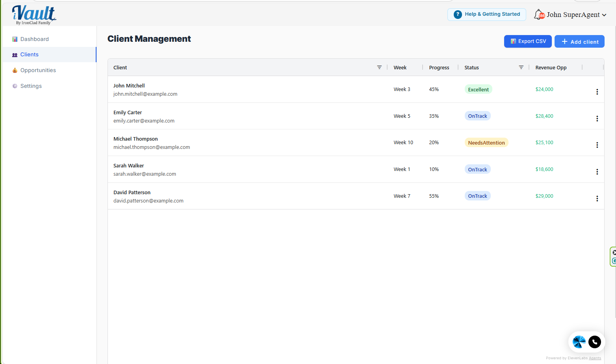Click the Opportunities money bag icon
Viewport: 616px width, 364px height.
[15, 70]
